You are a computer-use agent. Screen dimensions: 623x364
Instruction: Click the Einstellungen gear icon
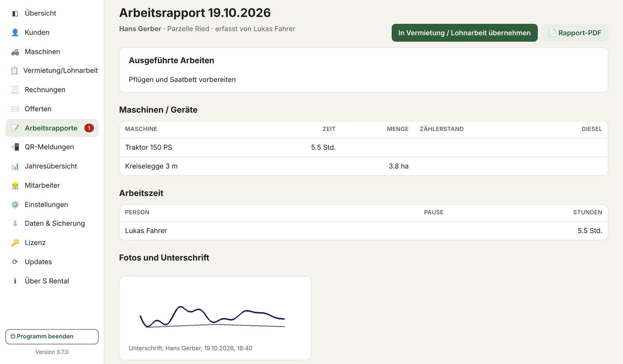click(x=15, y=205)
